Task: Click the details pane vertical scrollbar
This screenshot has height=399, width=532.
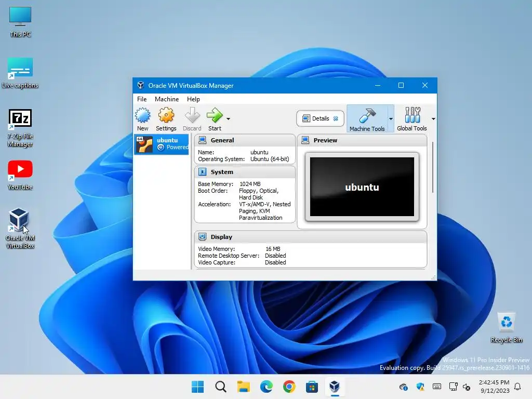Action: click(433, 167)
